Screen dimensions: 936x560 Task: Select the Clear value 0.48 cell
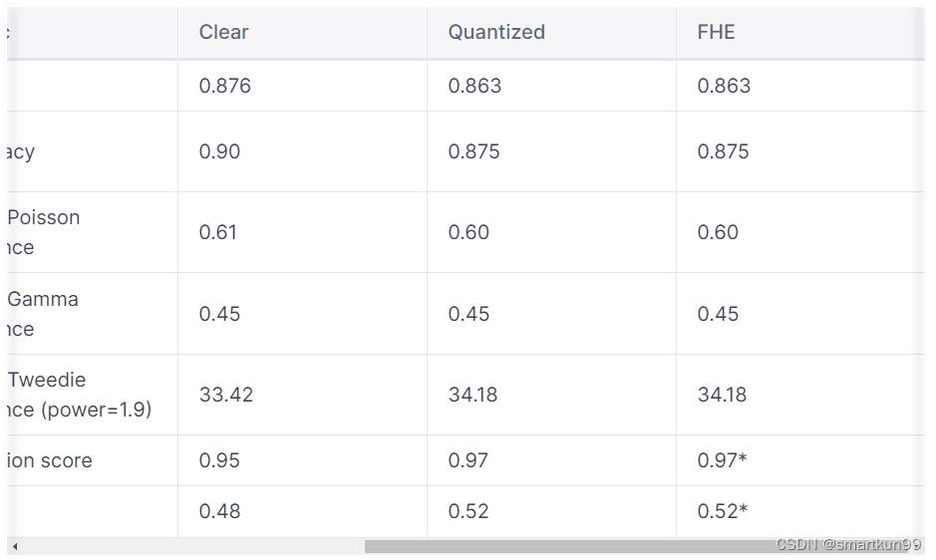point(302,511)
